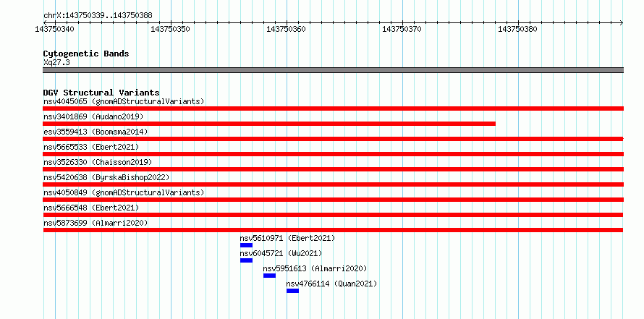
Task: Click the DGV Structural Variants track title
Action: click(101, 93)
